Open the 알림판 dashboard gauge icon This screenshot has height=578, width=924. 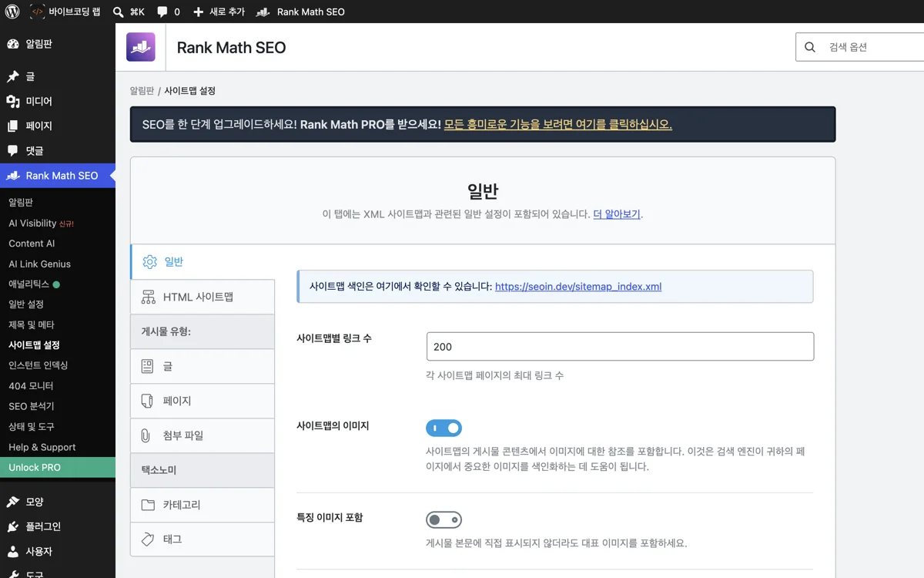point(13,44)
